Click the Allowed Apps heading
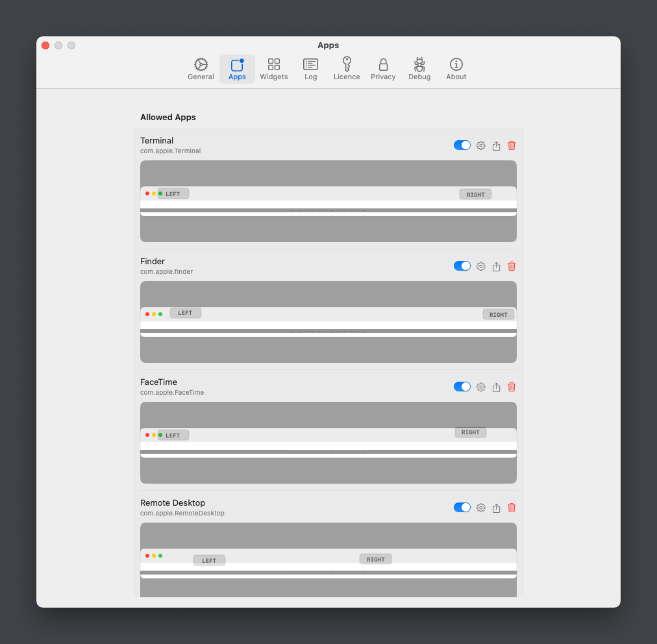This screenshot has width=657, height=644. [x=168, y=118]
